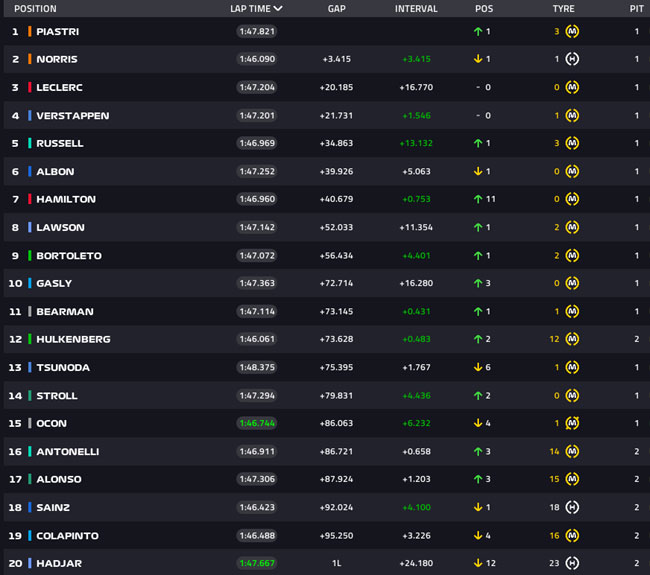Image resolution: width=650 pixels, height=575 pixels.
Task: Open driver LECLERC's name link
Action: point(60,87)
